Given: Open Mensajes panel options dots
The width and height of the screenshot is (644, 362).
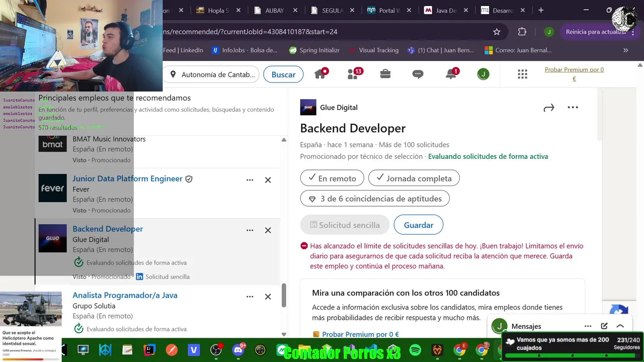Looking at the screenshot, I should (588, 326).
